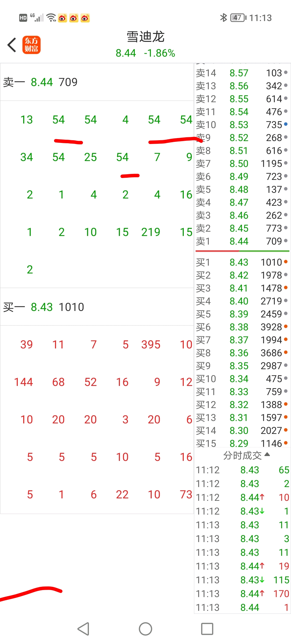The image size is (291, 644).
Task: Select sell level 卖7 at 8.50
Action: tap(242, 163)
